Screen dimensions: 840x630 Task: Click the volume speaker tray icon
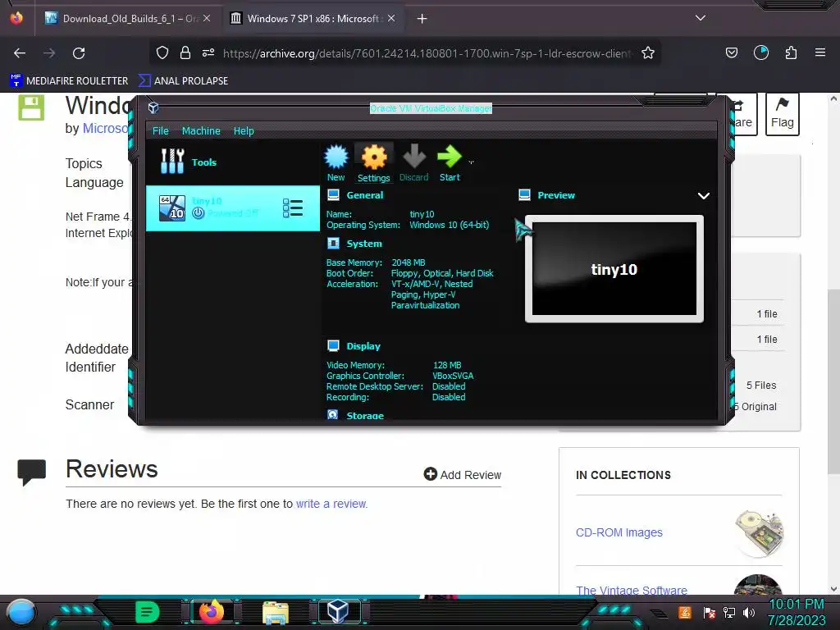point(749,612)
